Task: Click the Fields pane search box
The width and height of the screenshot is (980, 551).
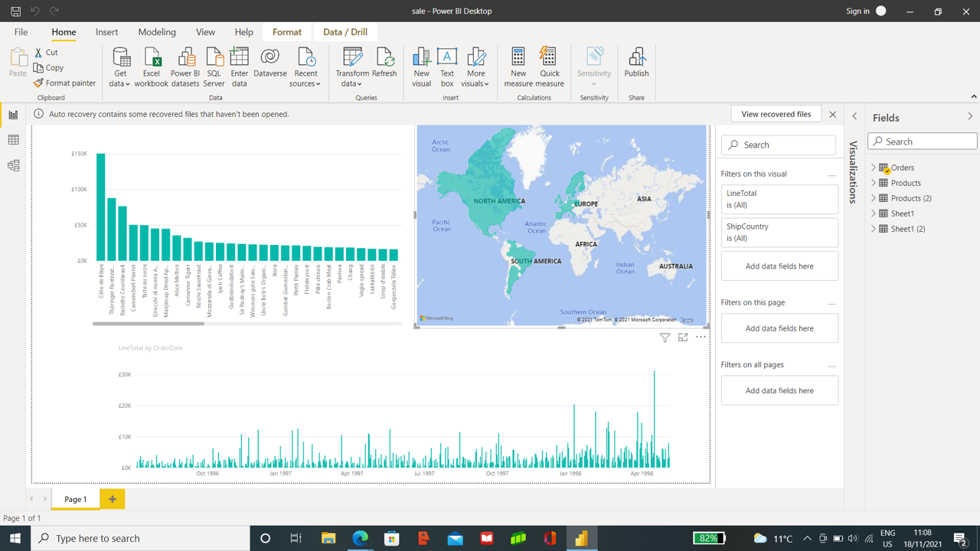Action: [923, 142]
